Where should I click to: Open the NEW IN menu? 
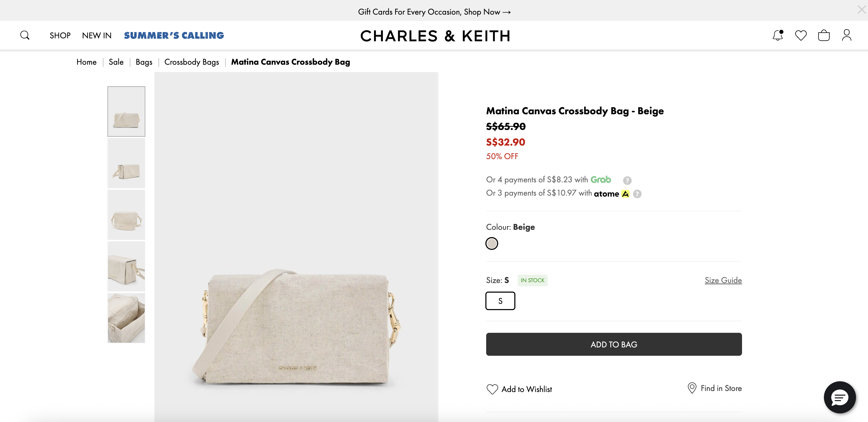(x=97, y=35)
